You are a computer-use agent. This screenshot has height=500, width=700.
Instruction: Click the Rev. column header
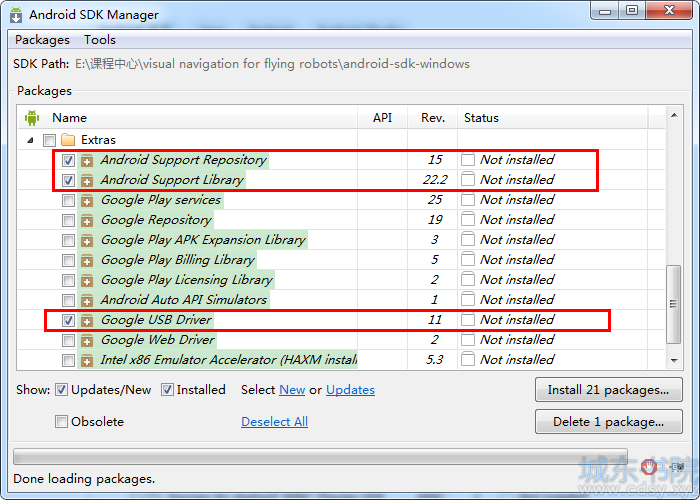point(433,118)
